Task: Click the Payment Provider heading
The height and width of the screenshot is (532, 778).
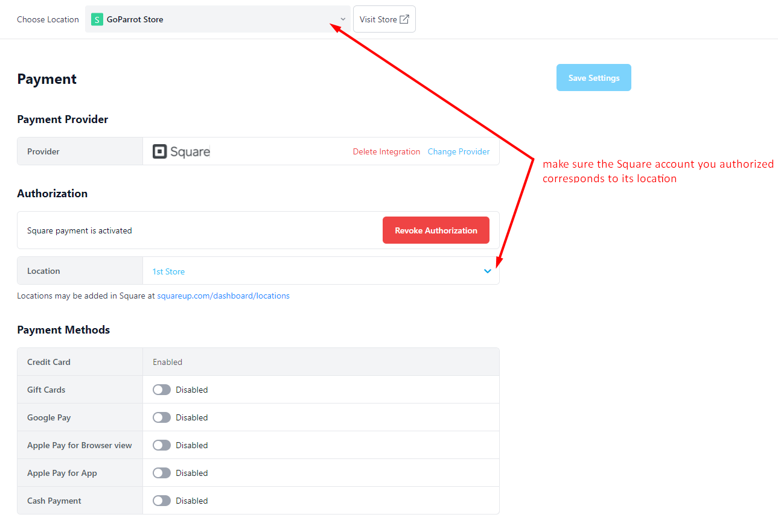Action: point(63,119)
